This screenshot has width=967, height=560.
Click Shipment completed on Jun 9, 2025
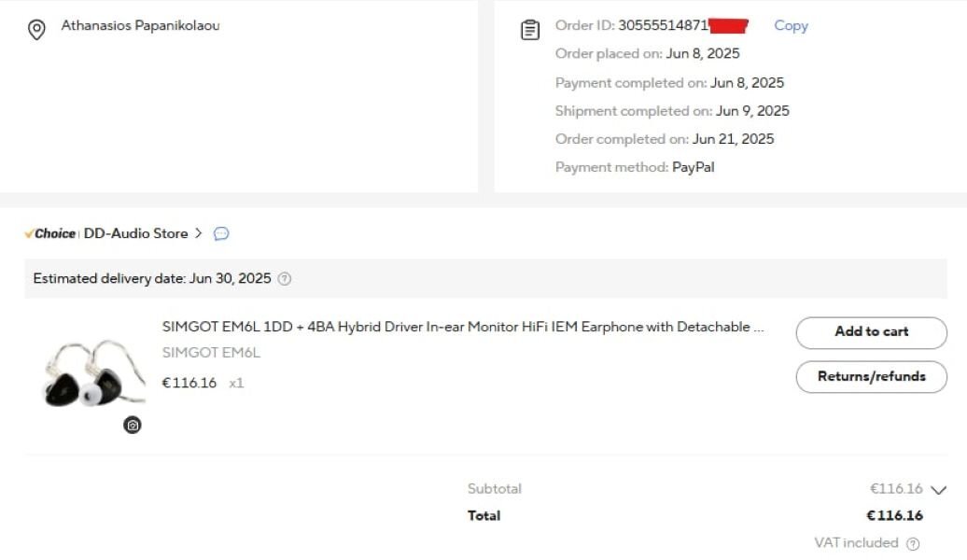672,111
